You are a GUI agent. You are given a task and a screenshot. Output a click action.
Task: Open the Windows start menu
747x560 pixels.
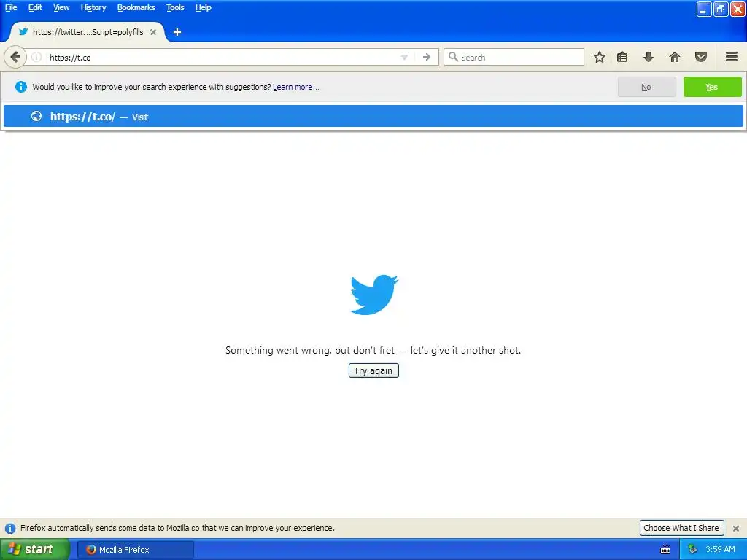pyautogui.click(x=34, y=550)
